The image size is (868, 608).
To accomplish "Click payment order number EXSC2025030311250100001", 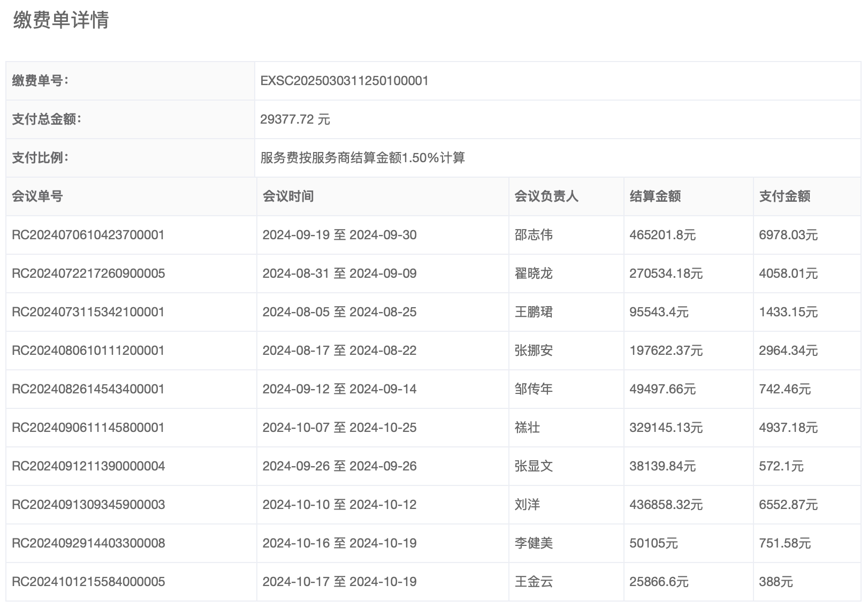I will 344,81.
